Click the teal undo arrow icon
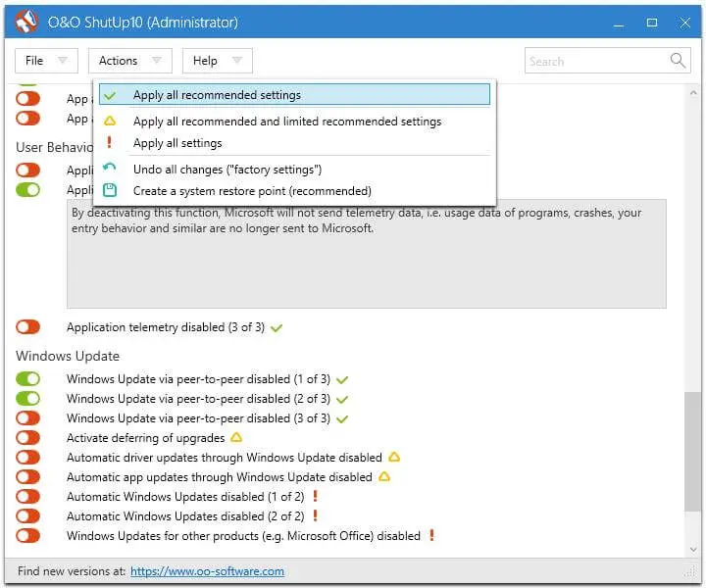This screenshot has height=588, width=706. click(x=109, y=169)
